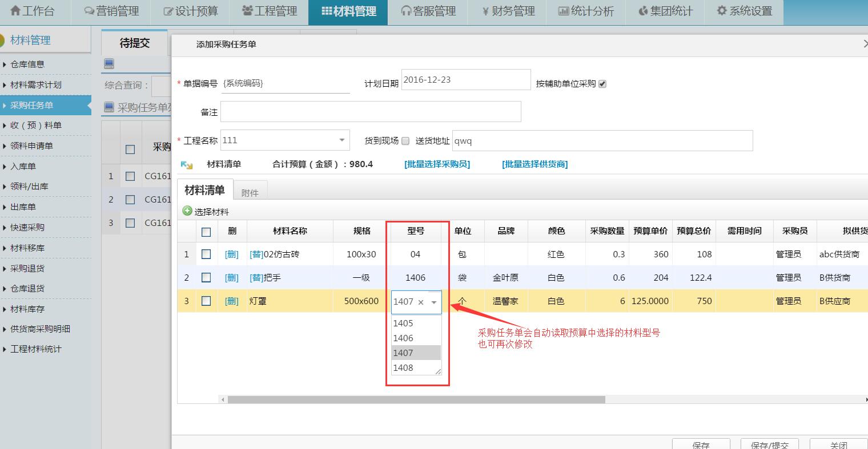Open 系统设置 gear icon in navigation
This screenshot has height=449, width=868.
[x=722, y=11]
